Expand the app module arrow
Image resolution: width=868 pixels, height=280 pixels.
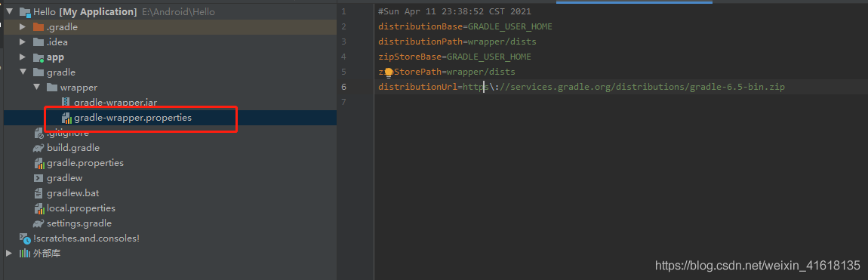23,57
